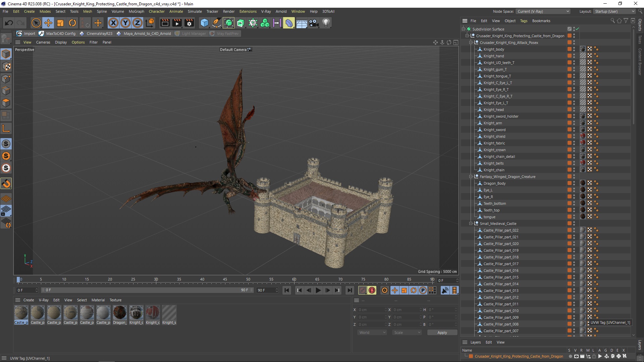Click the Floor grid object icon
Viewport: 644px width, 362px height.
pyautogui.click(x=302, y=23)
